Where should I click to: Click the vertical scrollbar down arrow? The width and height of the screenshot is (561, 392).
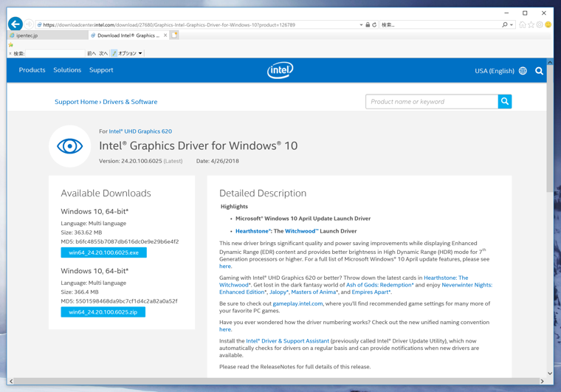point(550,373)
